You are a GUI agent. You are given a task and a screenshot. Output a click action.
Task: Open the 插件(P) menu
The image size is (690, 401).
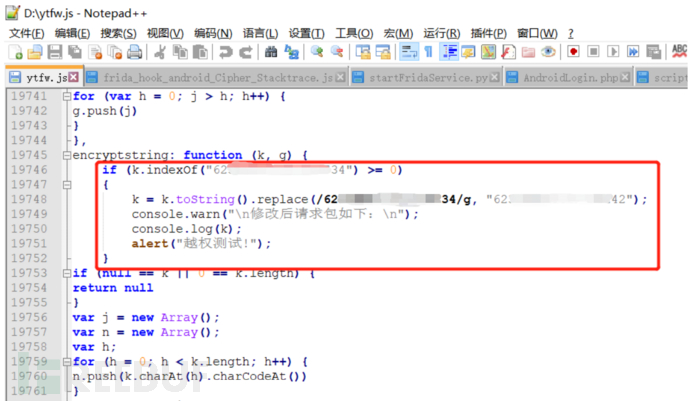coord(488,33)
